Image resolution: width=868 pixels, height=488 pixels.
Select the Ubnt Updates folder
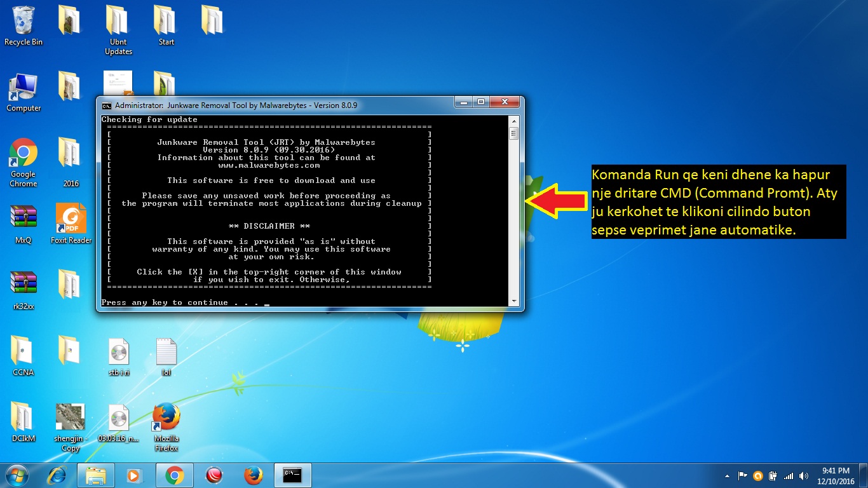tap(118, 30)
